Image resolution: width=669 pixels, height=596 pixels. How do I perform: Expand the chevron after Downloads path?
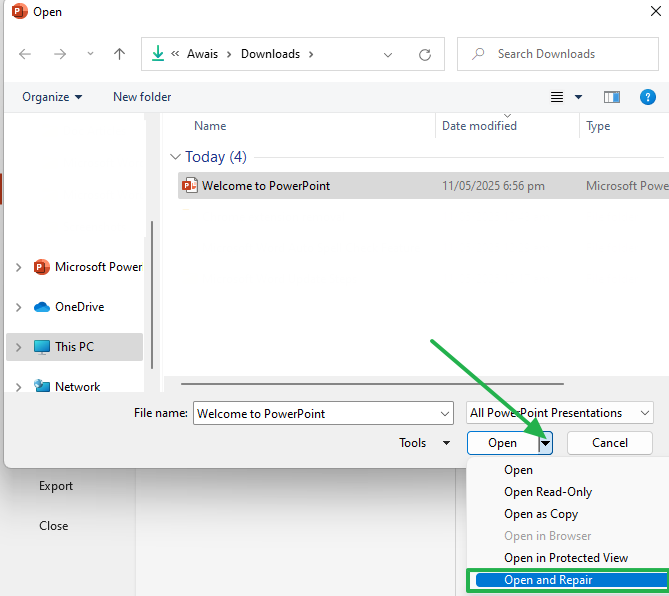(311, 55)
